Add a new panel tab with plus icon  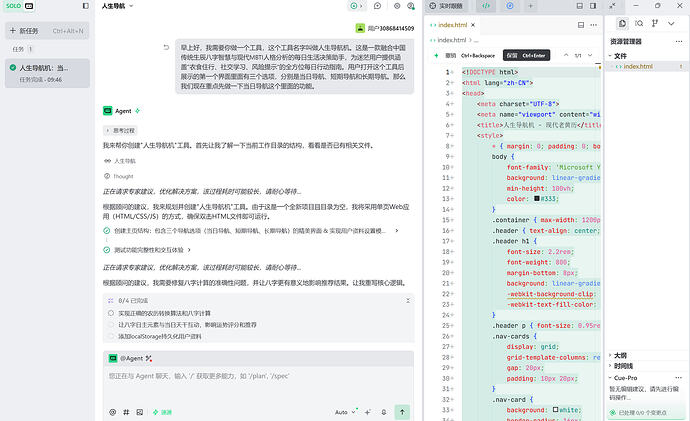tap(530, 6)
